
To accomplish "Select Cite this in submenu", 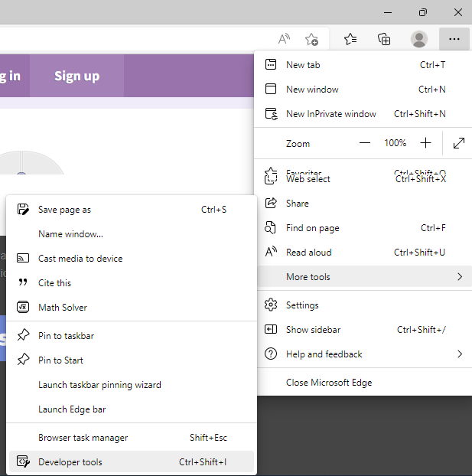I will pos(132,282).
